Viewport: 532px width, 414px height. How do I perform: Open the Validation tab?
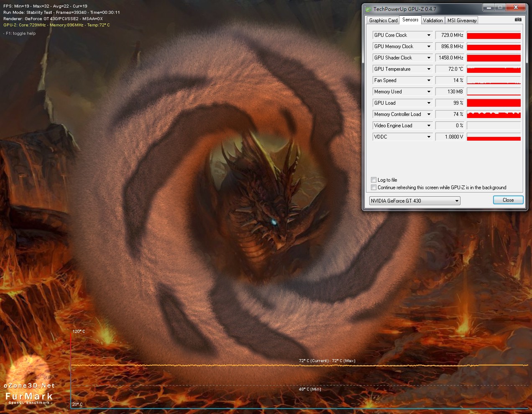433,20
